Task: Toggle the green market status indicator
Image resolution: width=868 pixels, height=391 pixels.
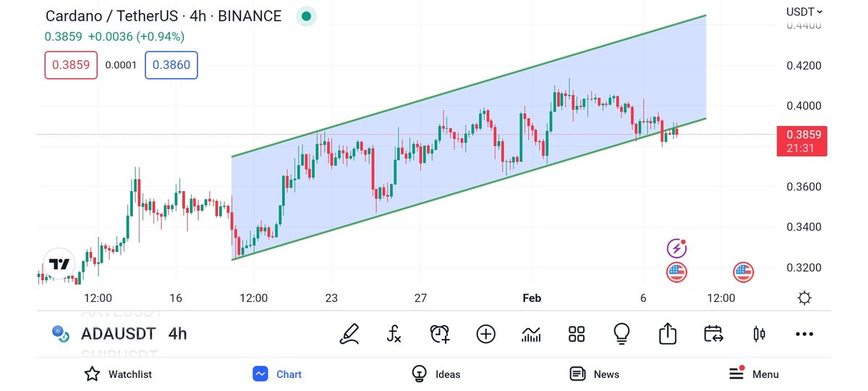Action: coord(306,16)
